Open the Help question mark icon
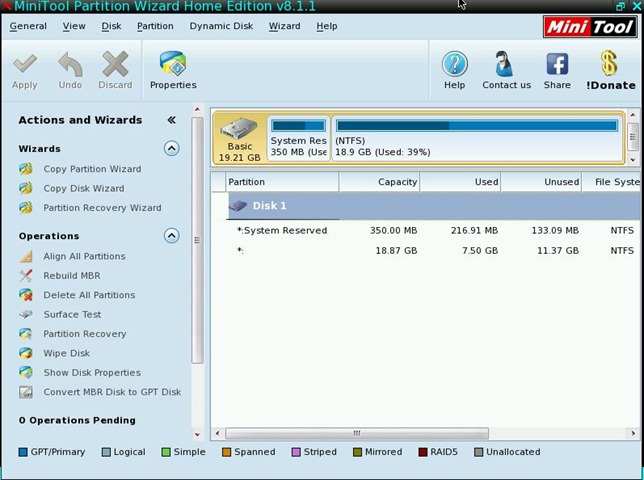Image resolution: width=644 pixels, height=480 pixels. pyautogui.click(x=455, y=64)
